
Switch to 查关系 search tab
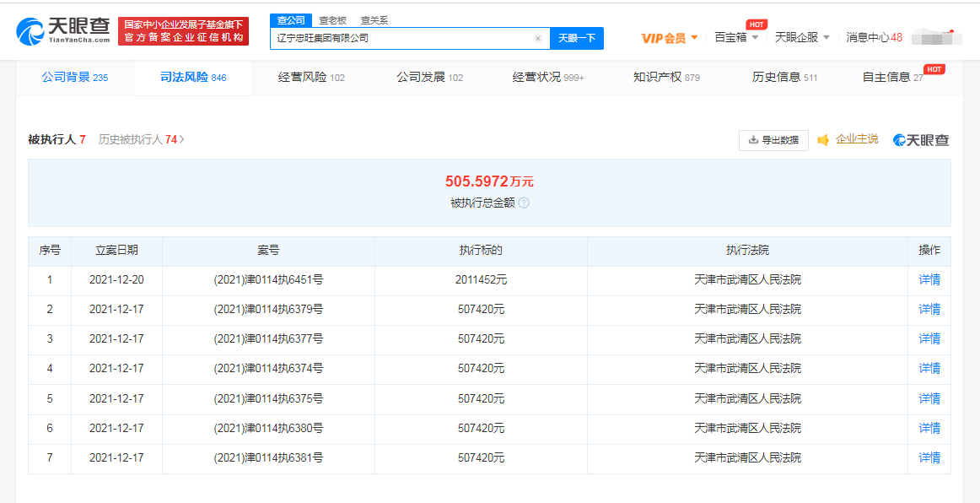(374, 20)
